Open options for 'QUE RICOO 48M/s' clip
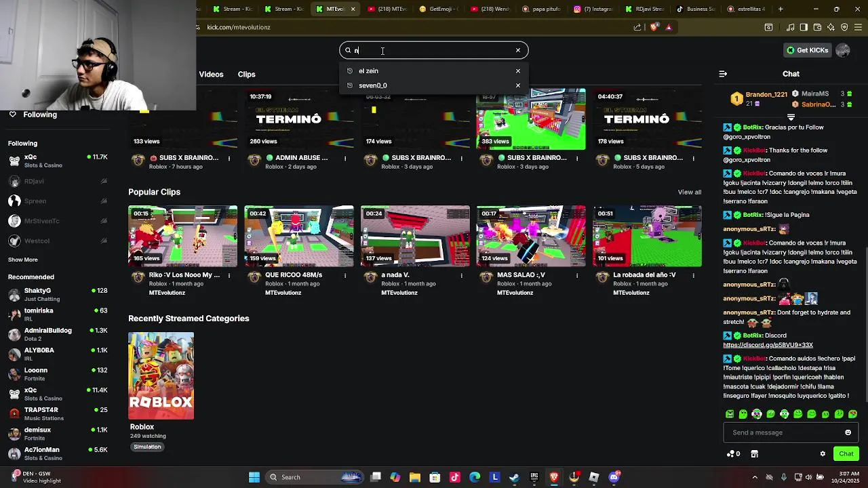The height and width of the screenshot is (488, 868). coord(345,275)
